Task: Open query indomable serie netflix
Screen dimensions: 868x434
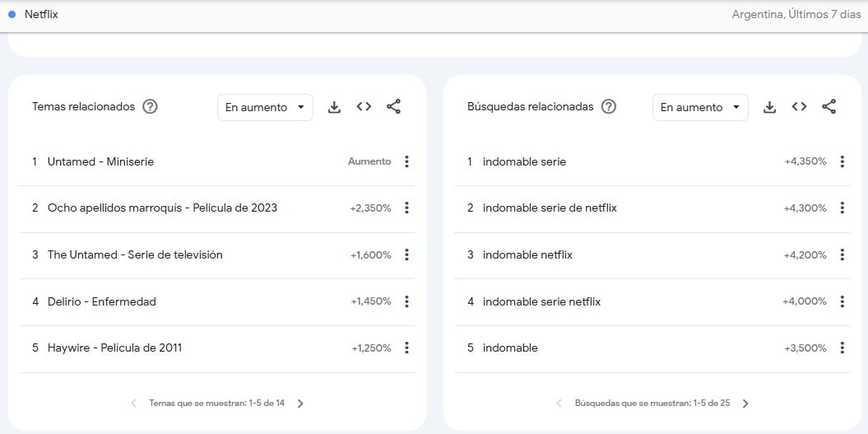Action: (541, 301)
